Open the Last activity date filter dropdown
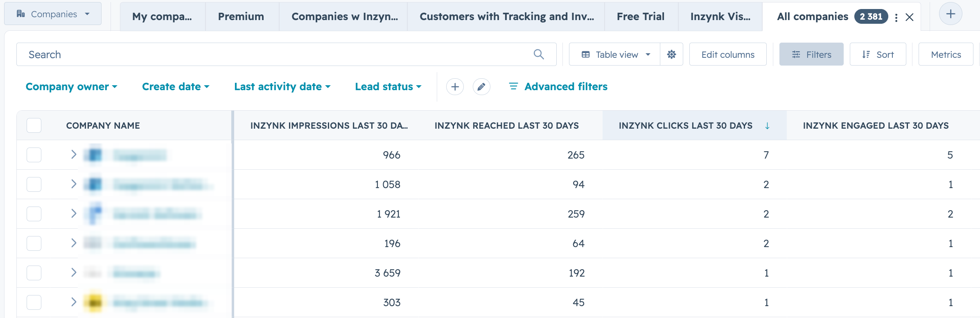 tap(282, 86)
